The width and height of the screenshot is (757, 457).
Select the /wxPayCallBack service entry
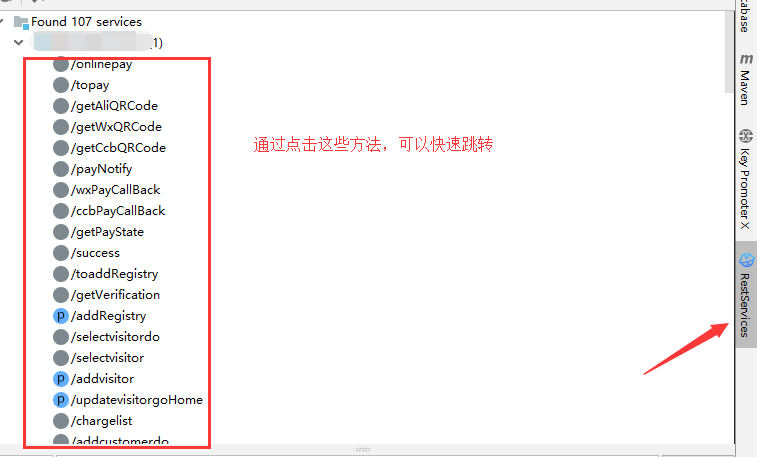click(x=115, y=190)
